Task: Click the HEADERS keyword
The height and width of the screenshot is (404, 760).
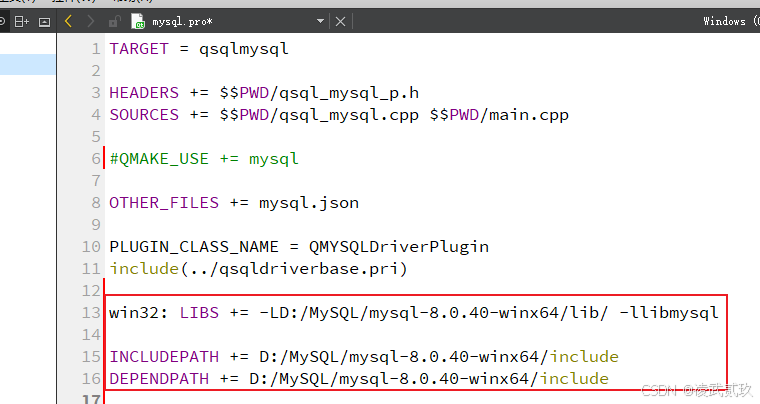Action: (x=144, y=93)
